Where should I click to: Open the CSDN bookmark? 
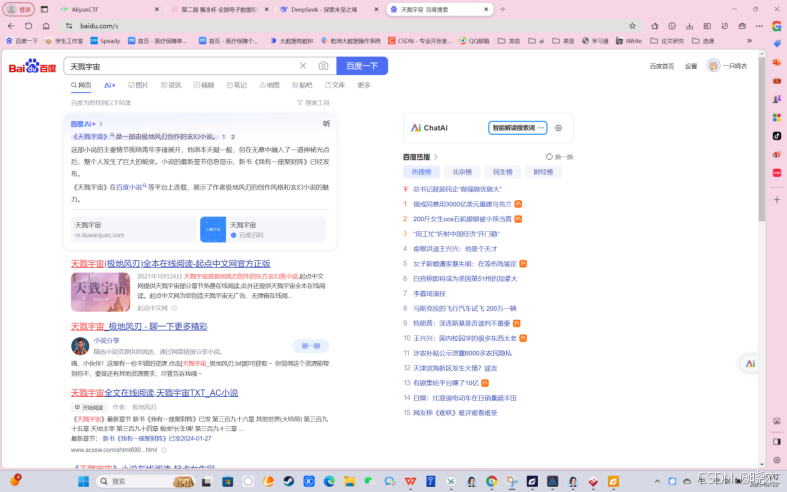(420, 41)
